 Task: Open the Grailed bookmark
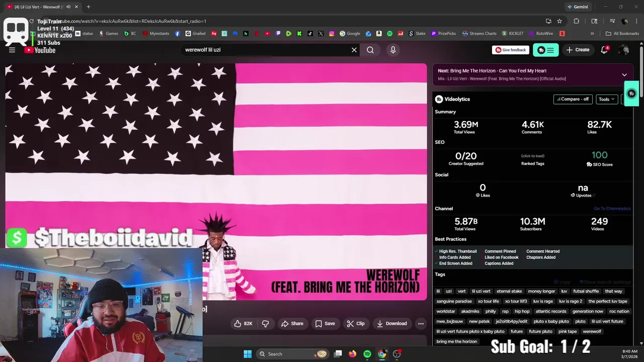pyautogui.click(x=196, y=34)
